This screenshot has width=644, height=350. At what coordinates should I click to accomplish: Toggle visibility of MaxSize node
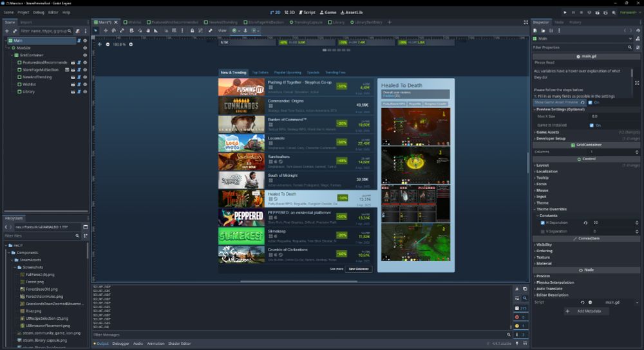tap(85, 48)
